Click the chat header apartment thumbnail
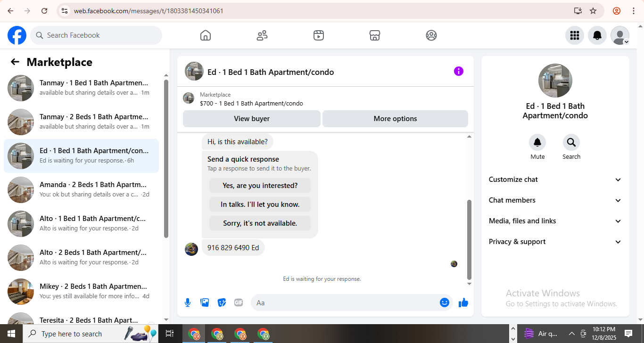 point(194,72)
